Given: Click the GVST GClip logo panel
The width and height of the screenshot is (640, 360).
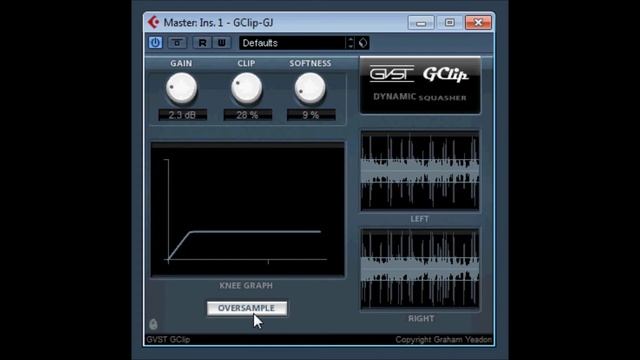Looking at the screenshot, I should [420, 85].
